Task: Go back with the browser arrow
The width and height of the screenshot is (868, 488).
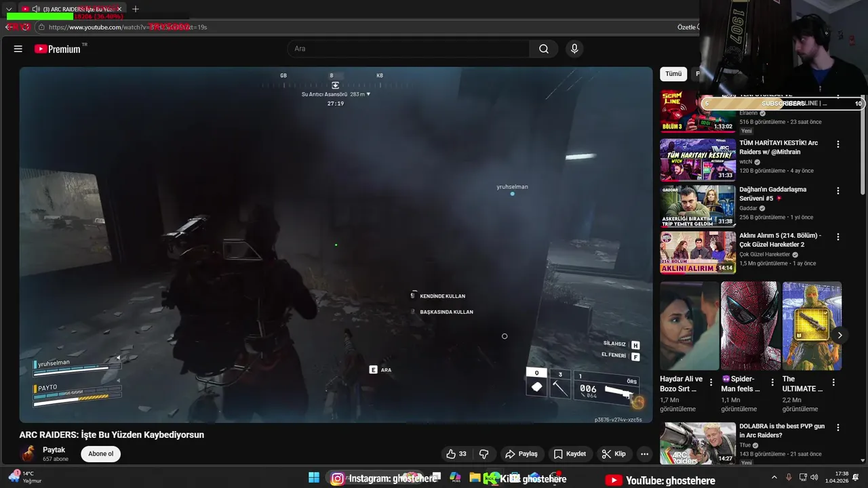Action: click(x=9, y=27)
